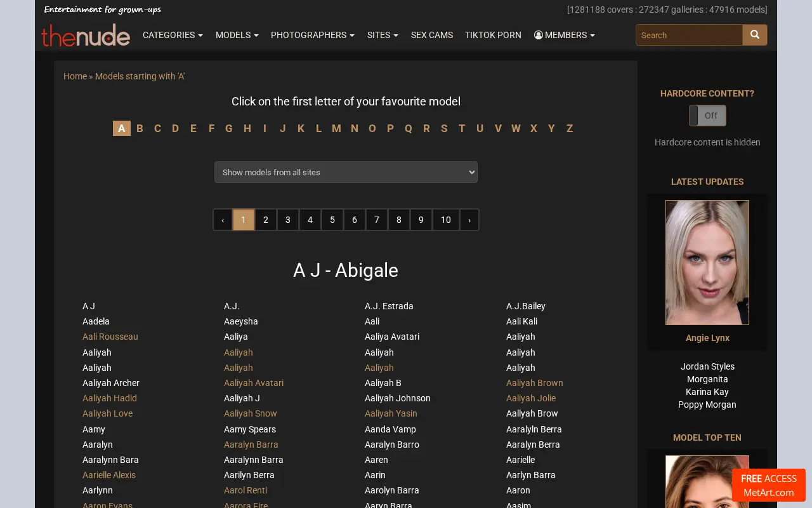Click 'Models starting with A' breadcrumb
Image resolution: width=812 pixels, height=508 pixels.
click(140, 76)
